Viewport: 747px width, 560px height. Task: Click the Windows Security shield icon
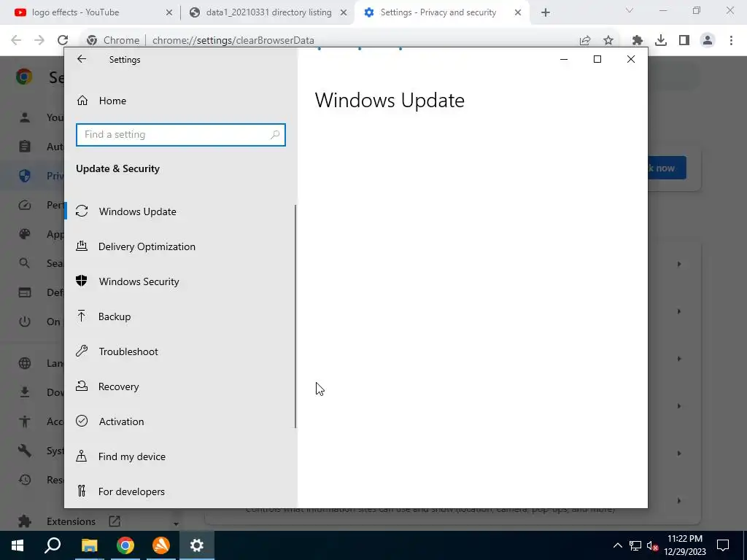[82, 281]
